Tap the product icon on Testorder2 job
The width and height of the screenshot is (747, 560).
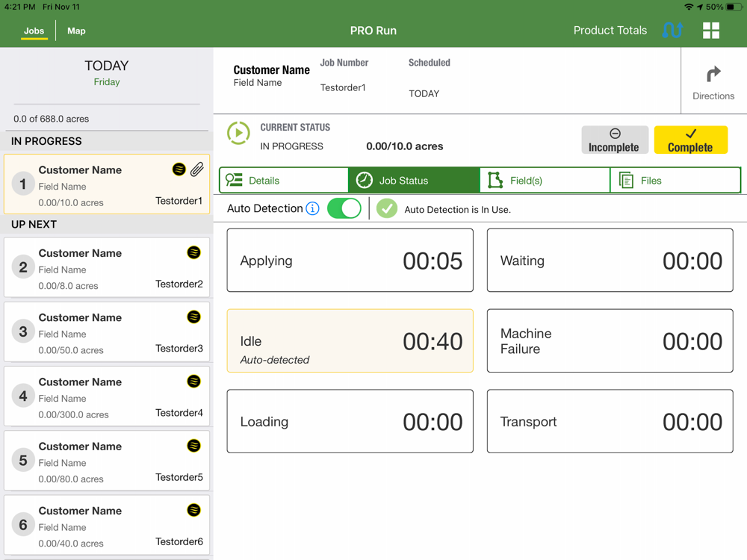tap(193, 252)
